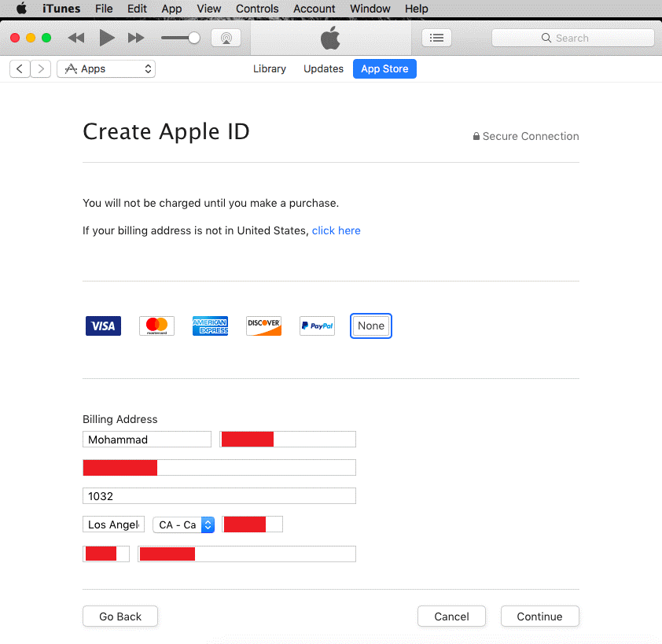This screenshot has height=644, width=662.
Task: Open the App menu
Action: (171, 9)
